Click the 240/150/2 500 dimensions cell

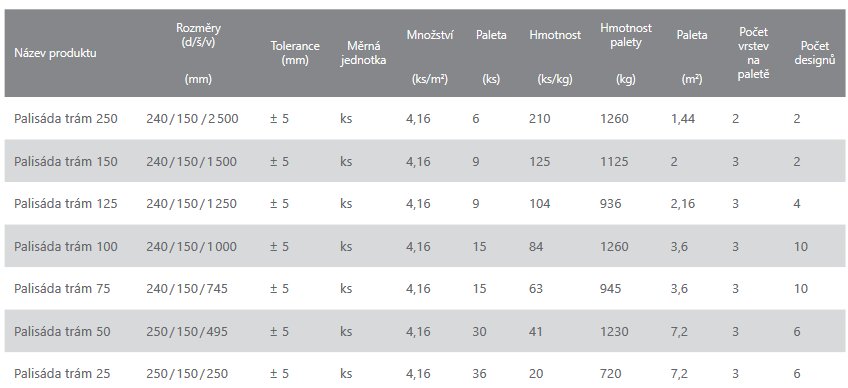coord(192,119)
